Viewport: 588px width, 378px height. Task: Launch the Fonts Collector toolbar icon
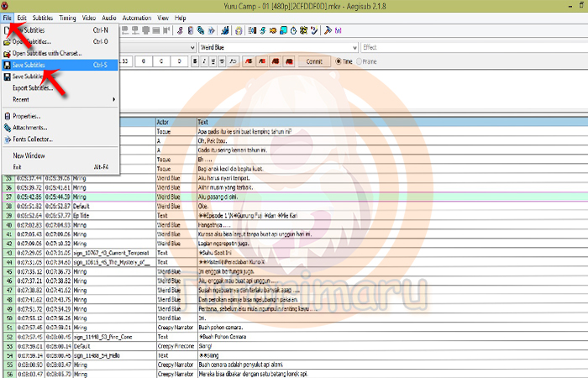(x=211, y=30)
